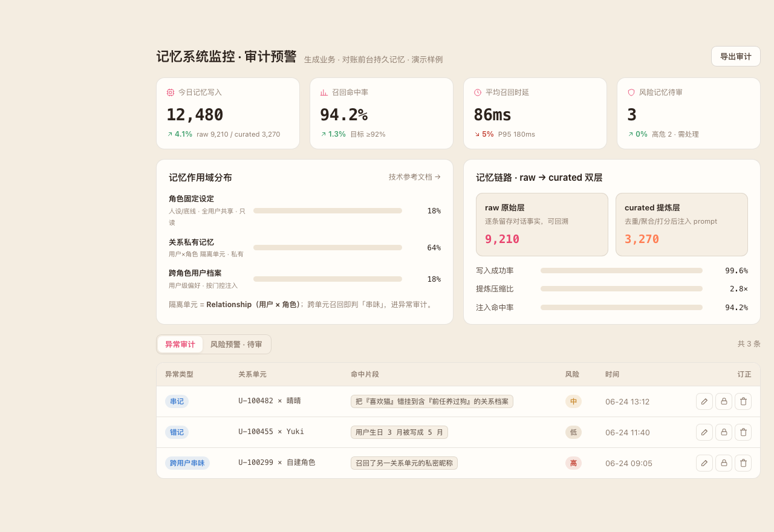Click the 跨用户串味 type tag

point(187,463)
